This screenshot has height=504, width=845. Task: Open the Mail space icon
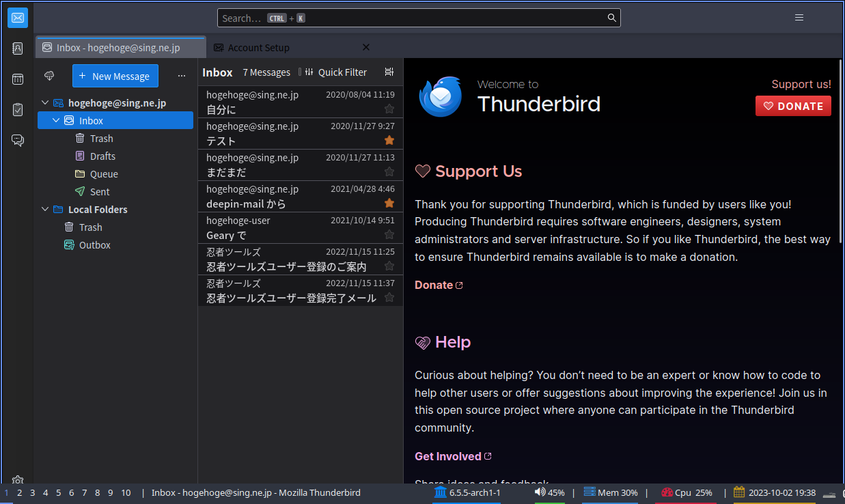tap(18, 18)
